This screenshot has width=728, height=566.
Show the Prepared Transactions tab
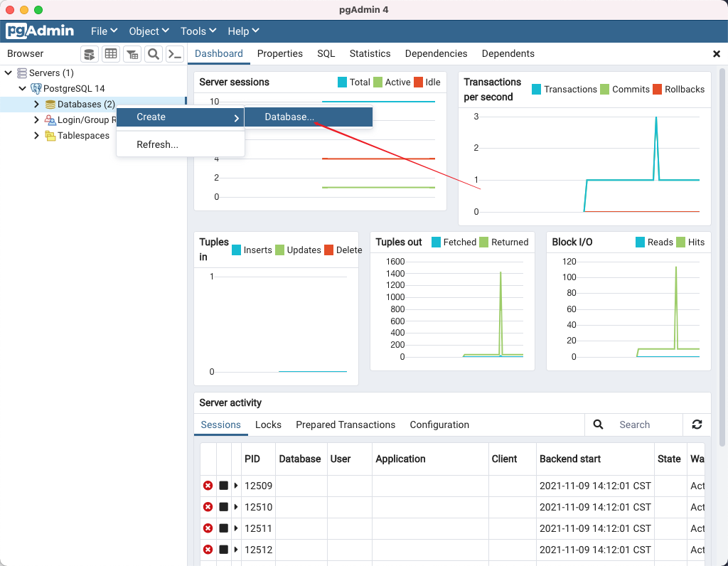pos(346,424)
